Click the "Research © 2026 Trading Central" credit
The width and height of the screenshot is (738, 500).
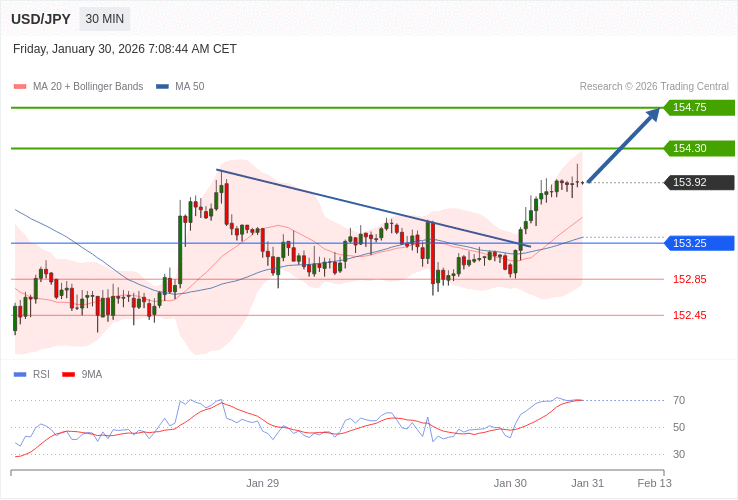coord(654,87)
